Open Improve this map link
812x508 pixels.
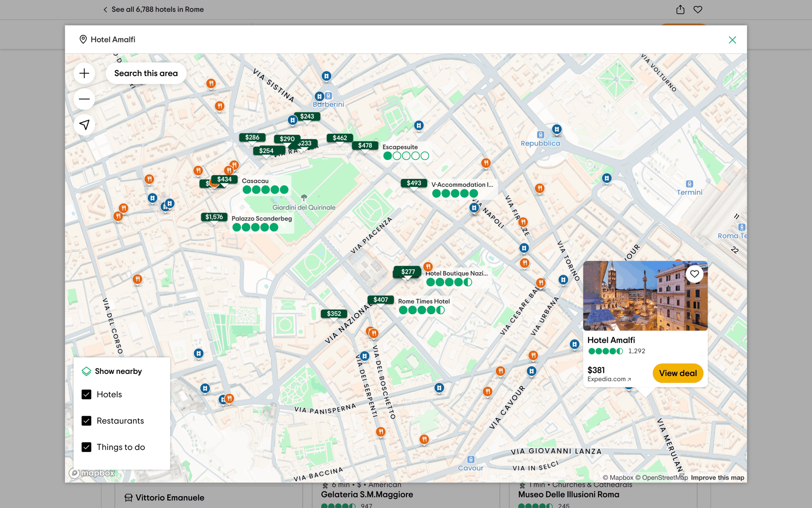(717, 478)
